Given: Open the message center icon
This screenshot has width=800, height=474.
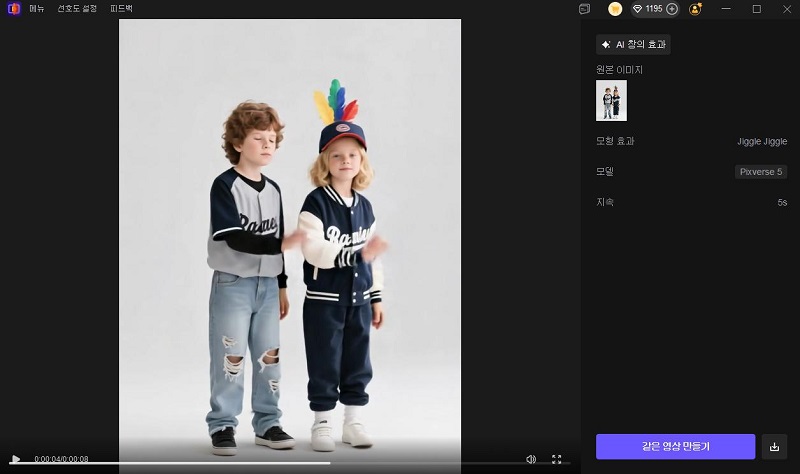Looking at the screenshot, I should [x=585, y=9].
